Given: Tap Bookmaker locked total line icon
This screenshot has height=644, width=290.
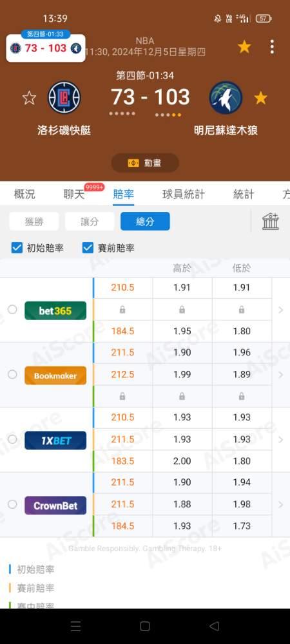Looking at the screenshot, I should pyautogui.click(x=122, y=397).
